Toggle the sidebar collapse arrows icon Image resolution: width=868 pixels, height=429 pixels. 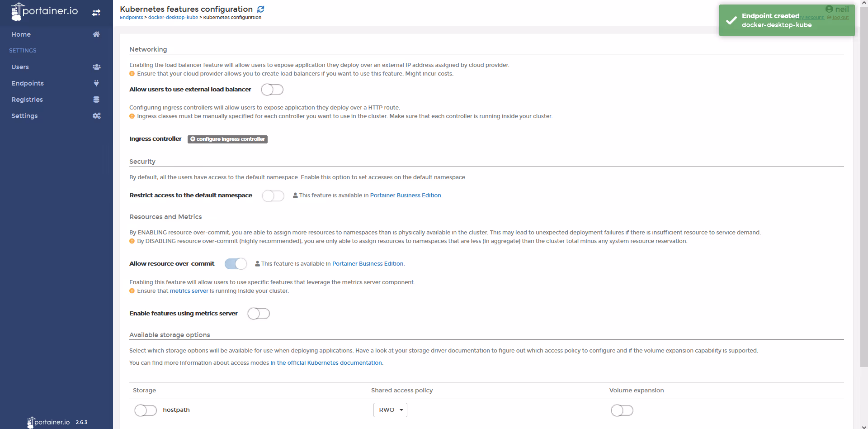coord(96,13)
